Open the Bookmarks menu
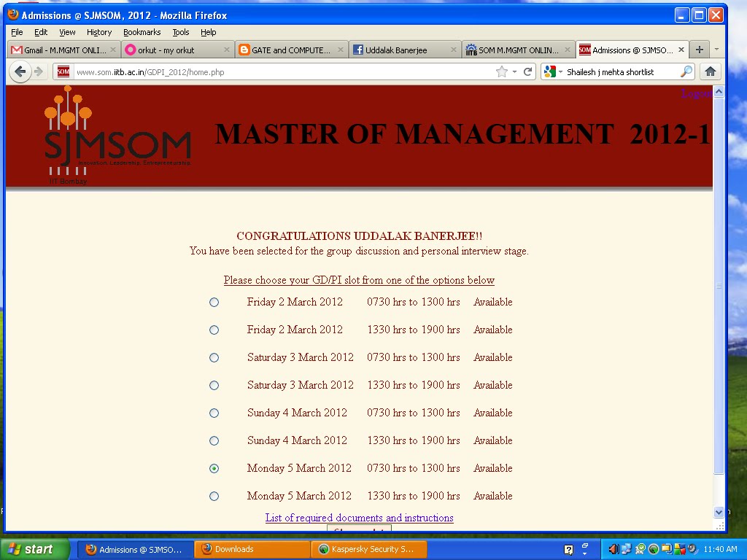747x560 pixels. point(142,32)
